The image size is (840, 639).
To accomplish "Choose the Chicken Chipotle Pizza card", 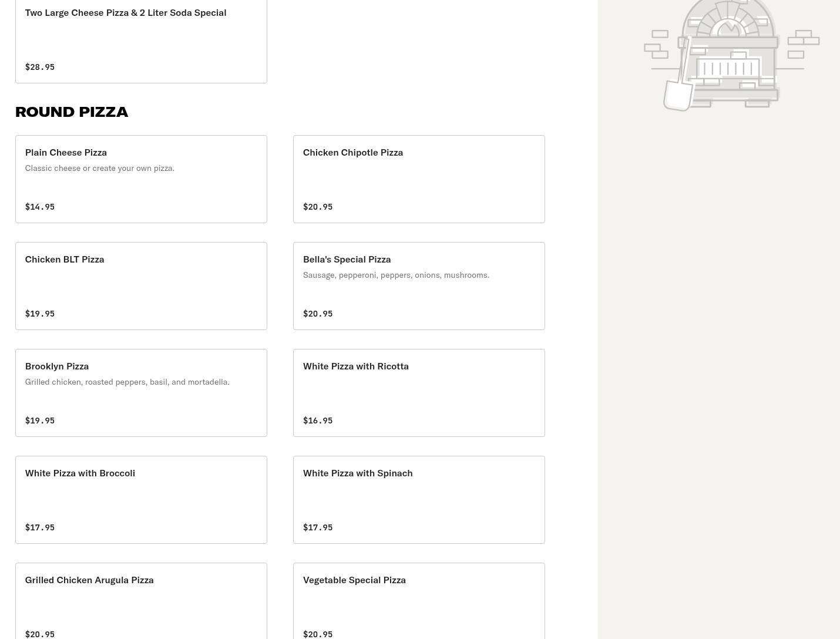I will pyautogui.click(x=419, y=179).
